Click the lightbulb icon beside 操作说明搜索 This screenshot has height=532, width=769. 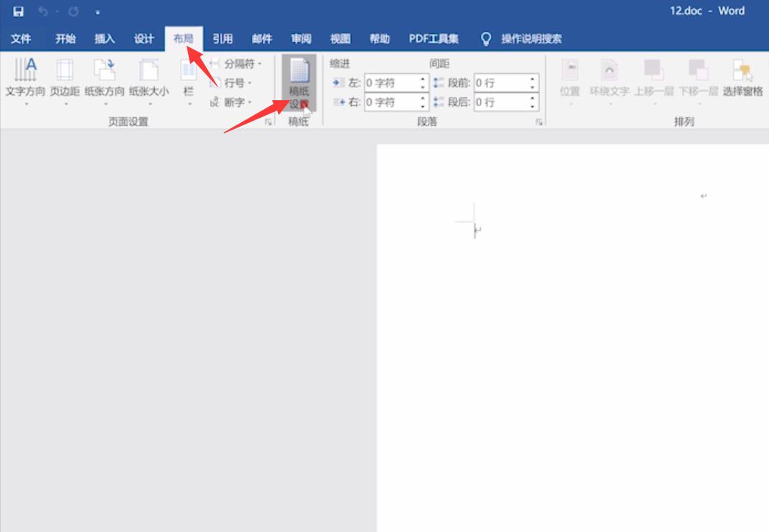[x=486, y=39]
